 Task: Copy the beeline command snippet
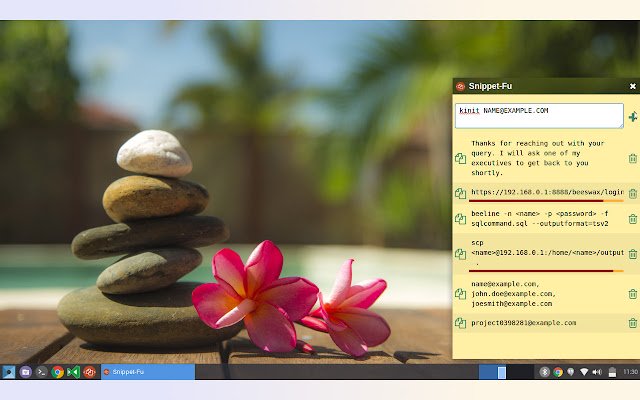(460, 219)
